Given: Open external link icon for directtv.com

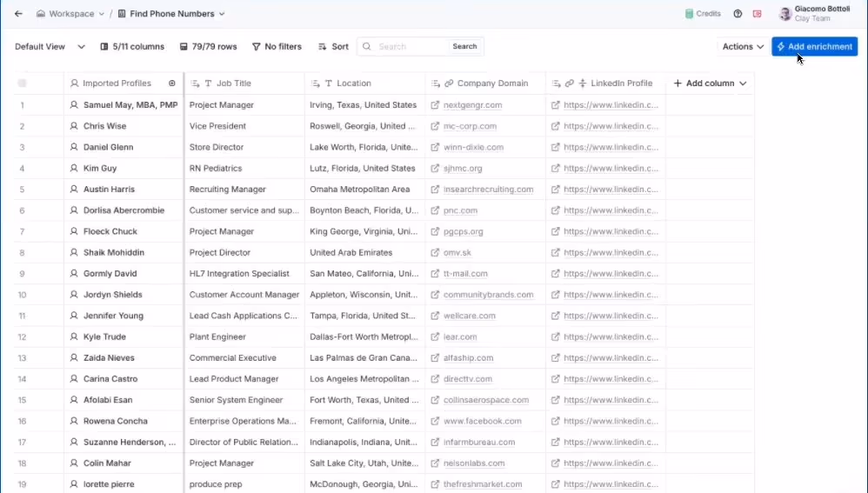Looking at the screenshot, I should 435,378.
